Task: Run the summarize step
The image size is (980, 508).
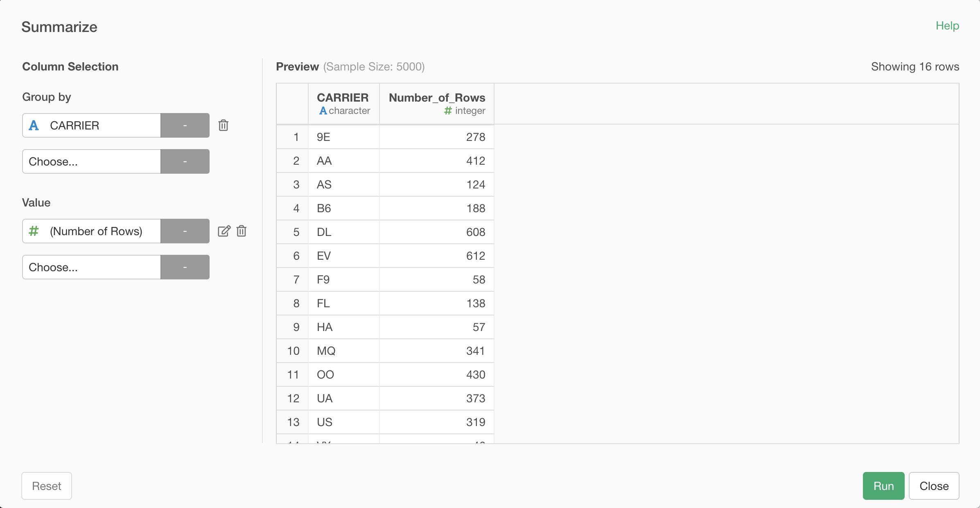Action: point(883,486)
